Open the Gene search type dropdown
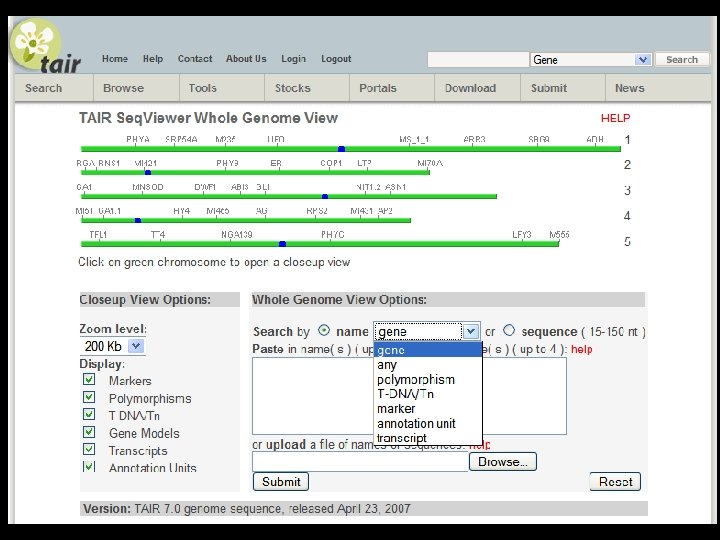 click(591, 60)
